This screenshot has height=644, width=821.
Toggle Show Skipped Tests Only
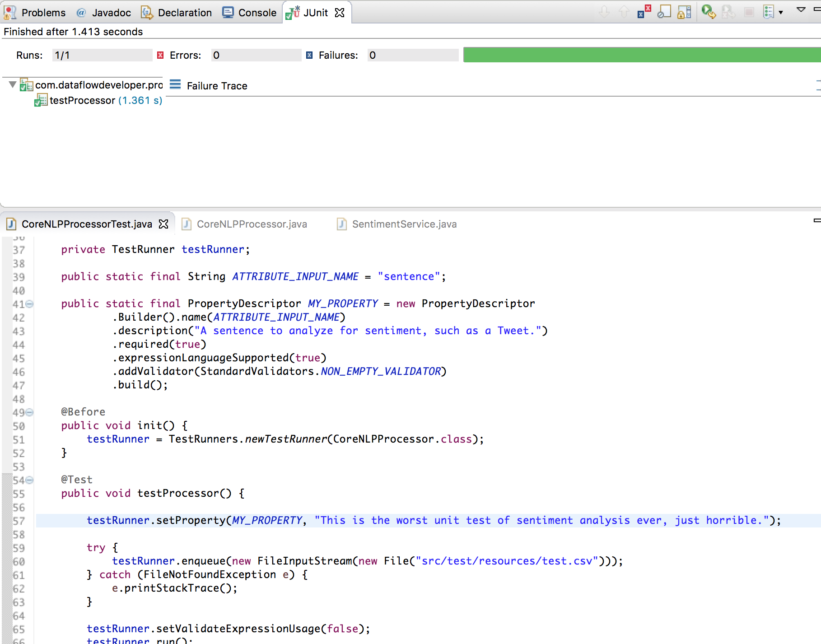[665, 13]
